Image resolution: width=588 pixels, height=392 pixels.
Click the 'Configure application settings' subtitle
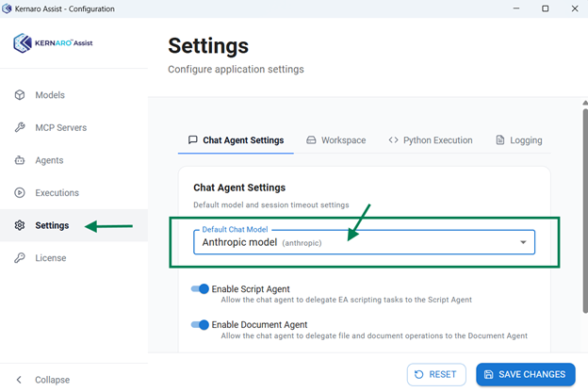coord(236,70)
